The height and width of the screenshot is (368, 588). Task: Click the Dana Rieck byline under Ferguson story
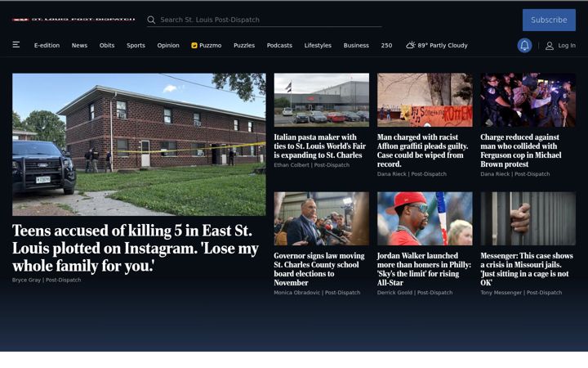(x=495, y=174)
